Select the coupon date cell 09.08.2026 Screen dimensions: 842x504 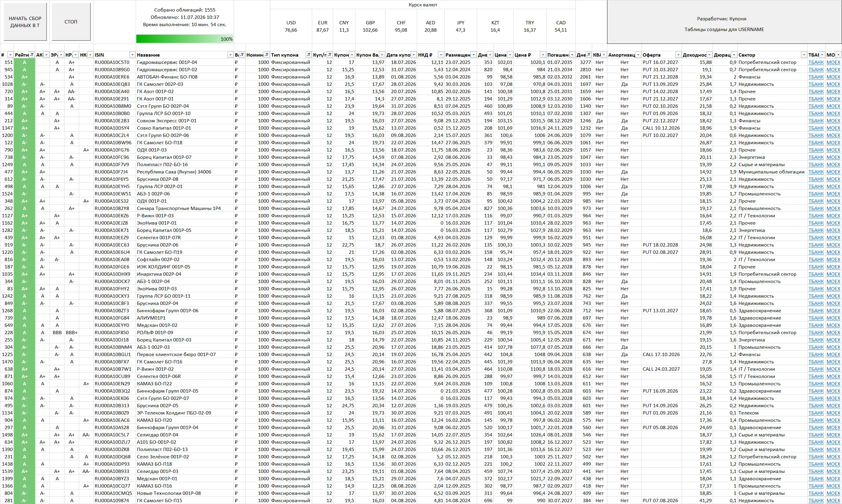[x=401, y=135]
